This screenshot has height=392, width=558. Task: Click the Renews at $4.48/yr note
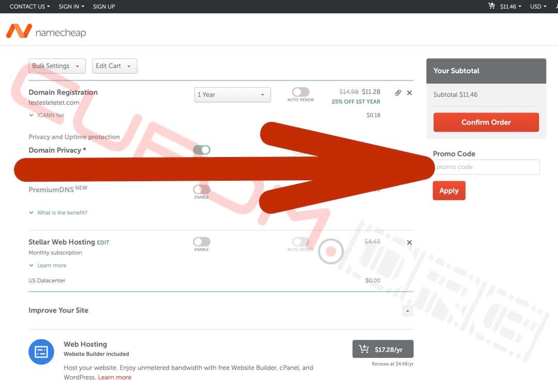click(393, 364)
